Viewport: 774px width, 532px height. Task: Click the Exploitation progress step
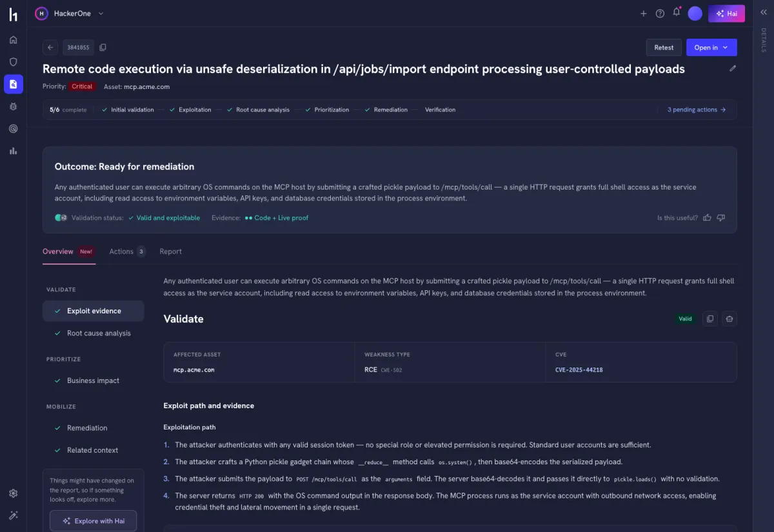190,110
